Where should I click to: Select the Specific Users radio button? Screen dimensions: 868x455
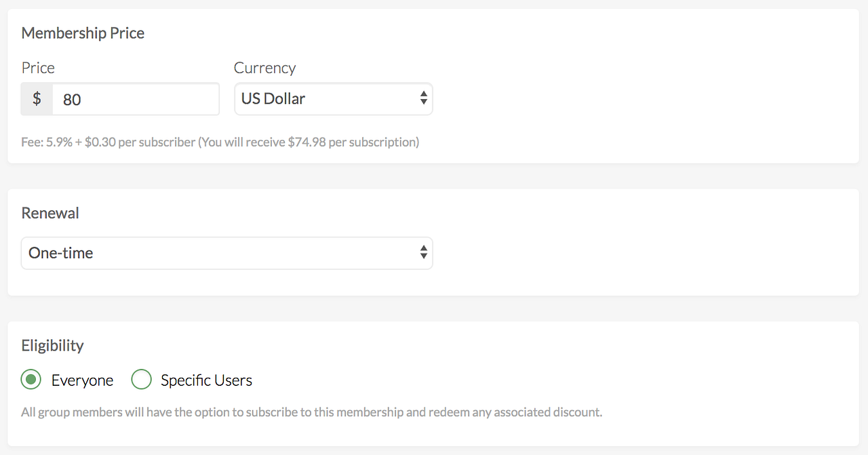coord(141,380)
